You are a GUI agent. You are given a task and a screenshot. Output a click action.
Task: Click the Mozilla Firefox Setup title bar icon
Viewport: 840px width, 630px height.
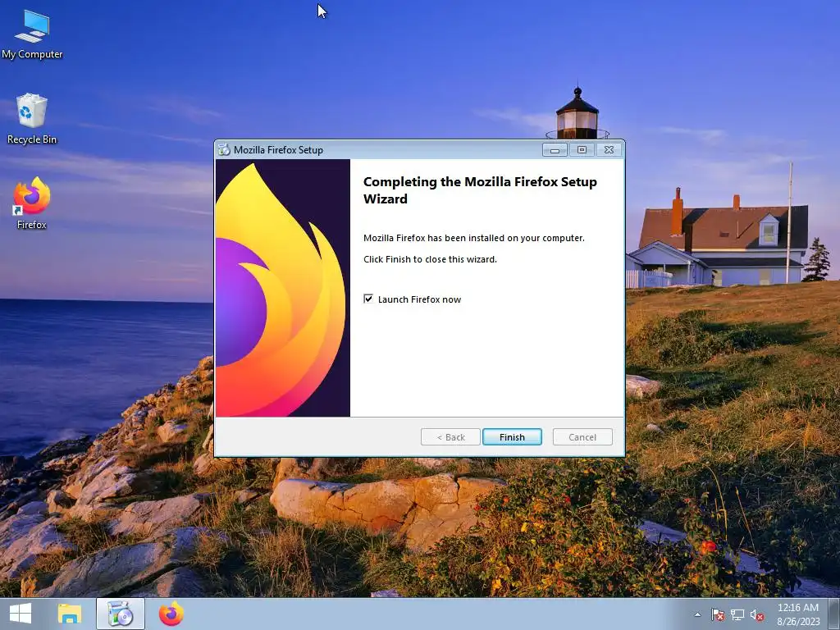pos(224,150)
